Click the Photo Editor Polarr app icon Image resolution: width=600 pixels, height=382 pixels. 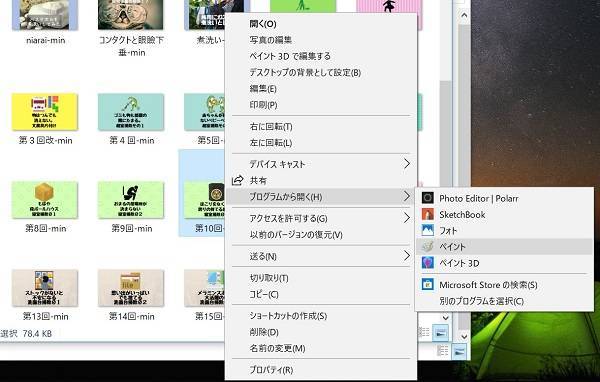click(x=427, y=198)
